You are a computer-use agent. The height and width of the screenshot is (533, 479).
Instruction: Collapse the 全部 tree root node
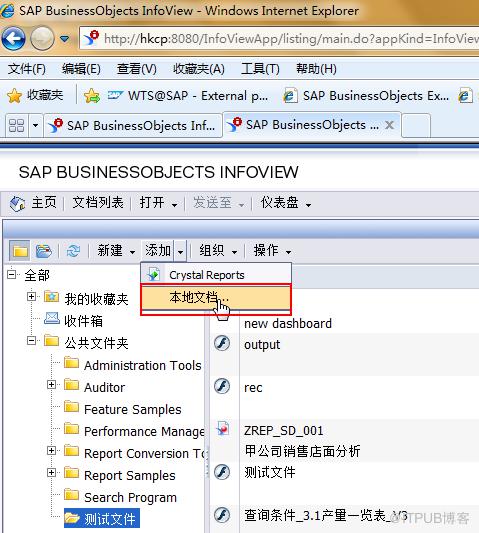pyautogui.click(x=12, y=274)
